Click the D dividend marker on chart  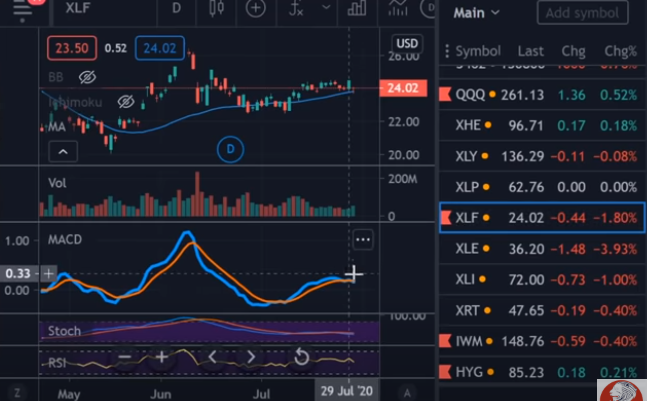230,149
